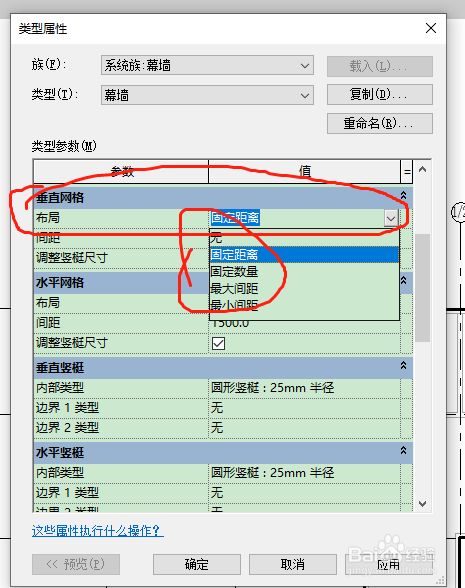This screenshot has width=465, height=588.
Task: Open 这些属性执行什么操作? help link
Action: pos(98,531)
